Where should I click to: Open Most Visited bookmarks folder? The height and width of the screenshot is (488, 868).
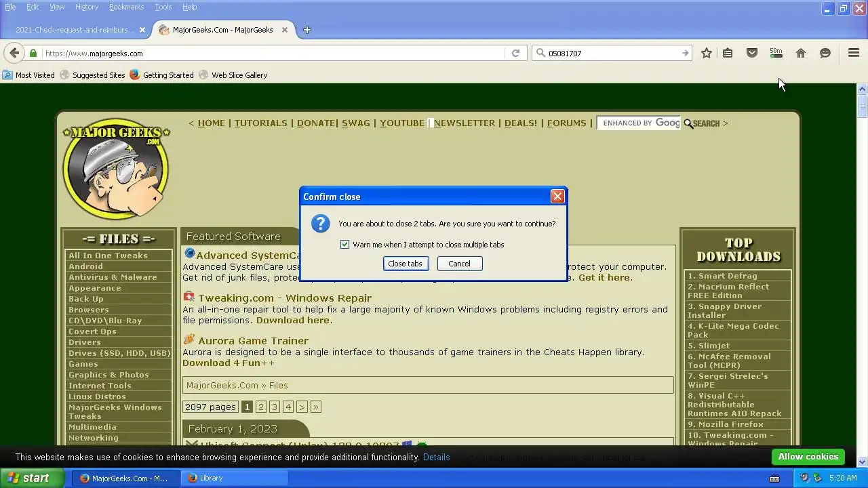[29, 75]
